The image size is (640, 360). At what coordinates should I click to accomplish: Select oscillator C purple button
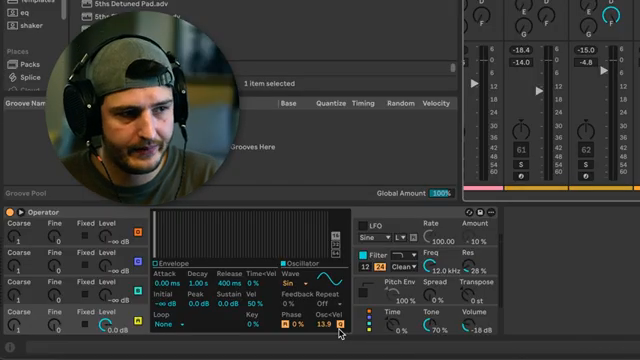(138, 261)
